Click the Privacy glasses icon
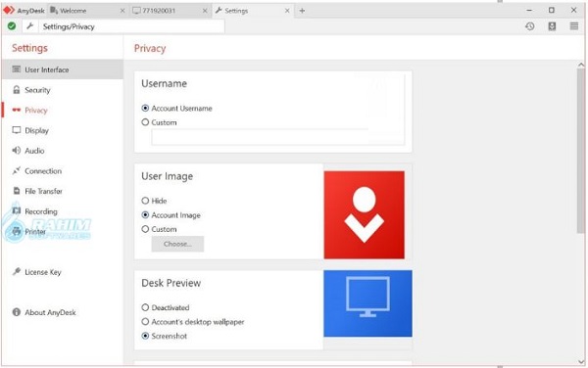Viewport: 588px width, 368px height. (16, 110)
